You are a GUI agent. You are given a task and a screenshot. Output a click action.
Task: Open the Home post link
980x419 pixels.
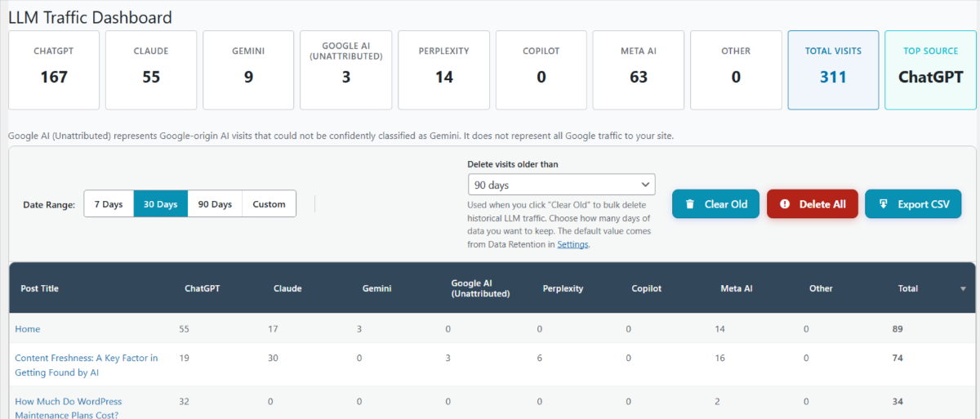[27, 328]
